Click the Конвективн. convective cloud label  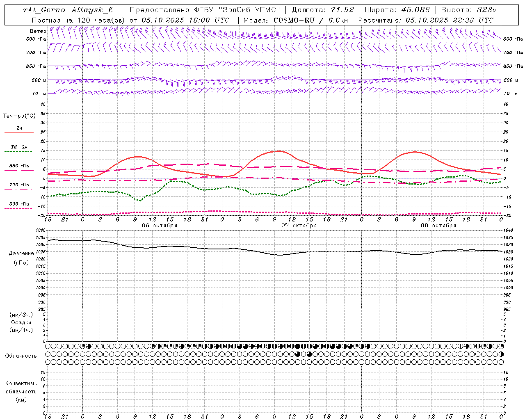point(21,383)
